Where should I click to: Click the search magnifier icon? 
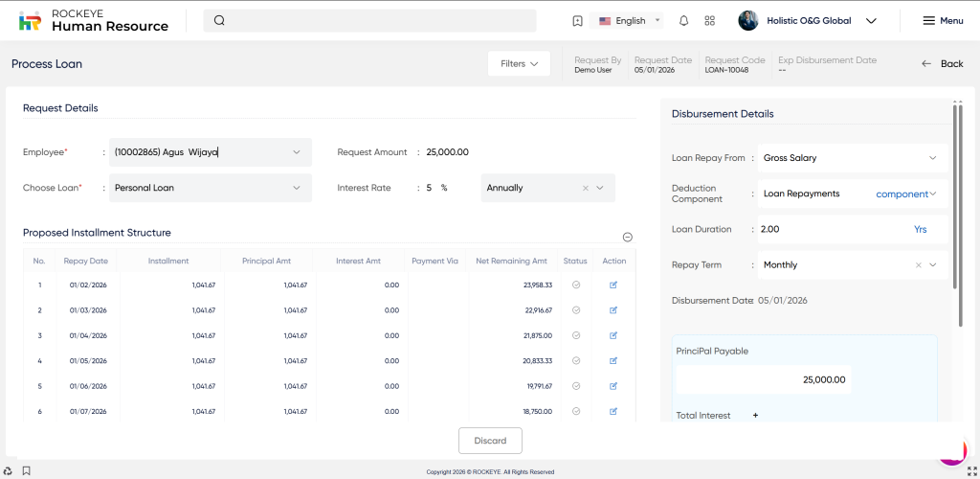tap(219, 21)
